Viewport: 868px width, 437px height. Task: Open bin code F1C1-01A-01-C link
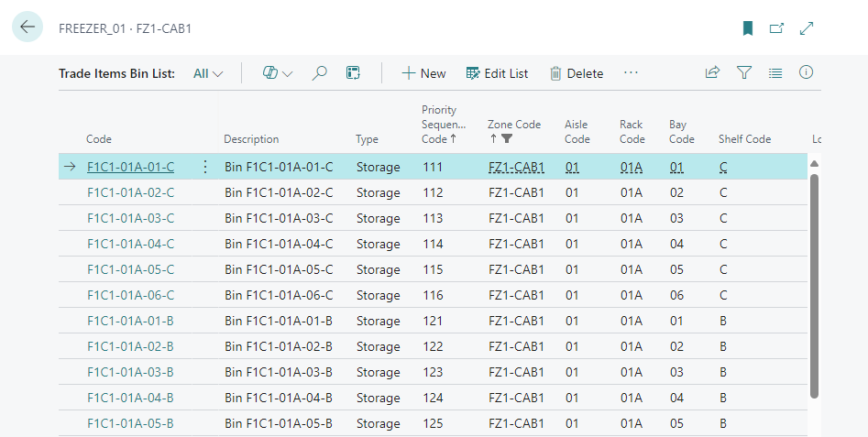point(129,167)
